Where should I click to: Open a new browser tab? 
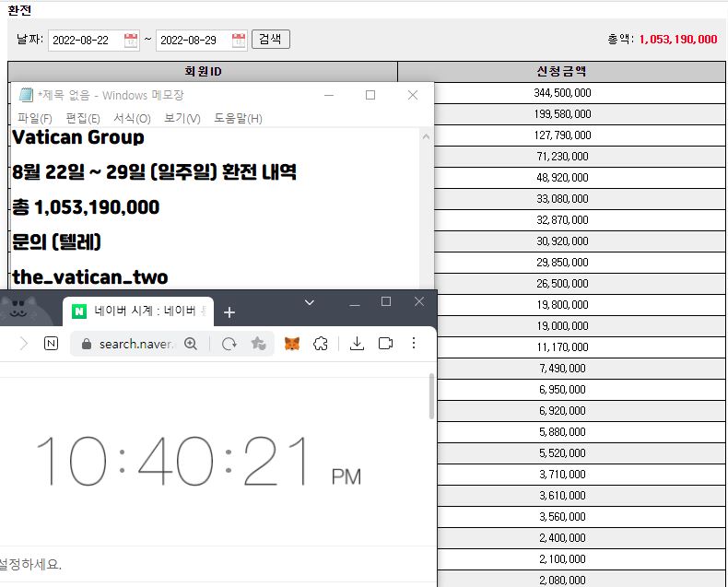click(x=229, y=312)
